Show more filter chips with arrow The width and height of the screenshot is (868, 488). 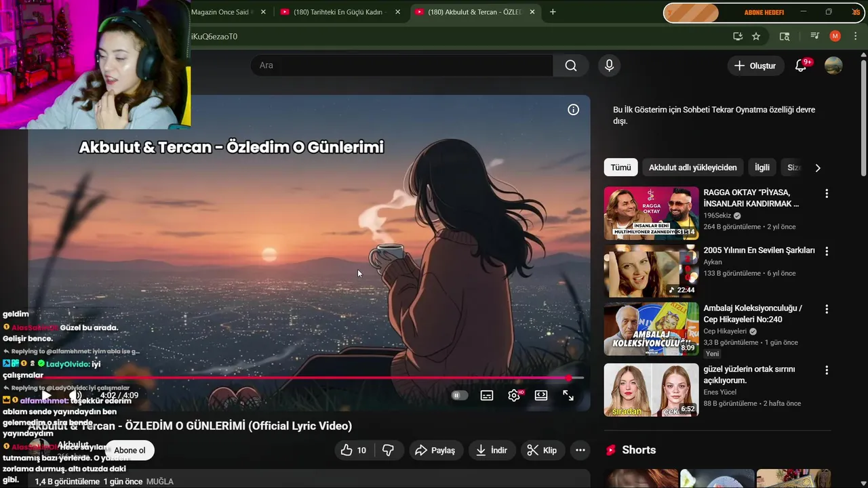click(818, 167)
